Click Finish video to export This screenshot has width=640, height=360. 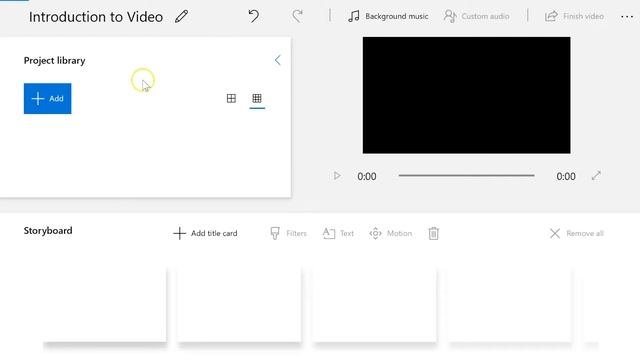coord(574,16)
